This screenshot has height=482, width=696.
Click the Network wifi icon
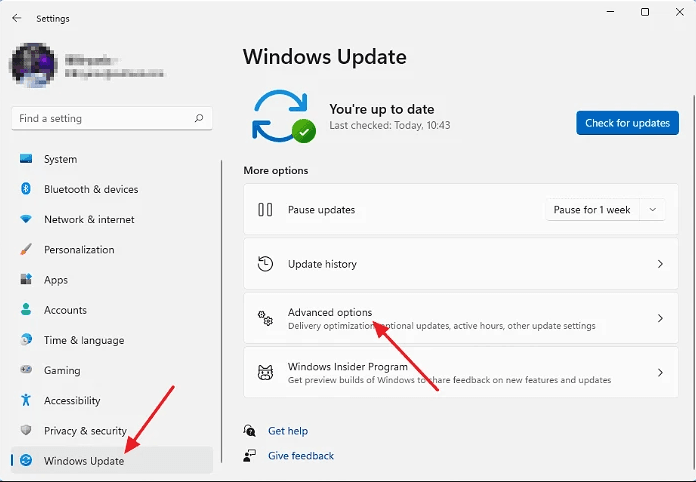coord(26,219)
